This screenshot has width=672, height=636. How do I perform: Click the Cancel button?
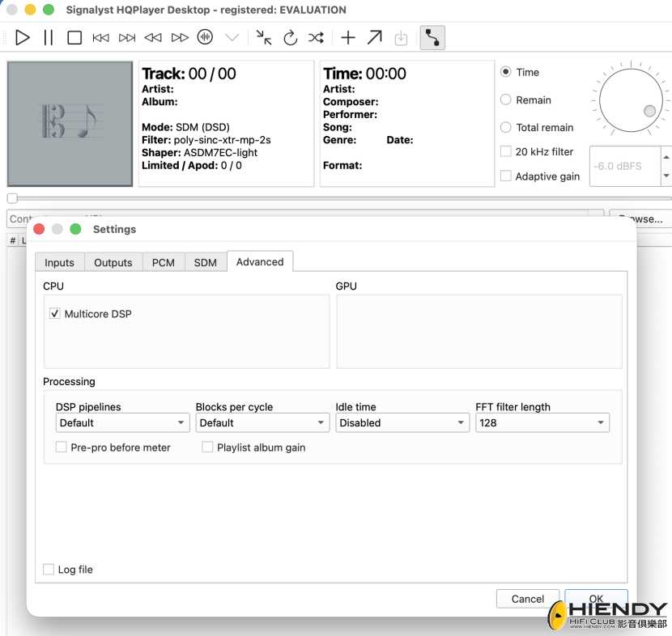(x=528, y=599)
